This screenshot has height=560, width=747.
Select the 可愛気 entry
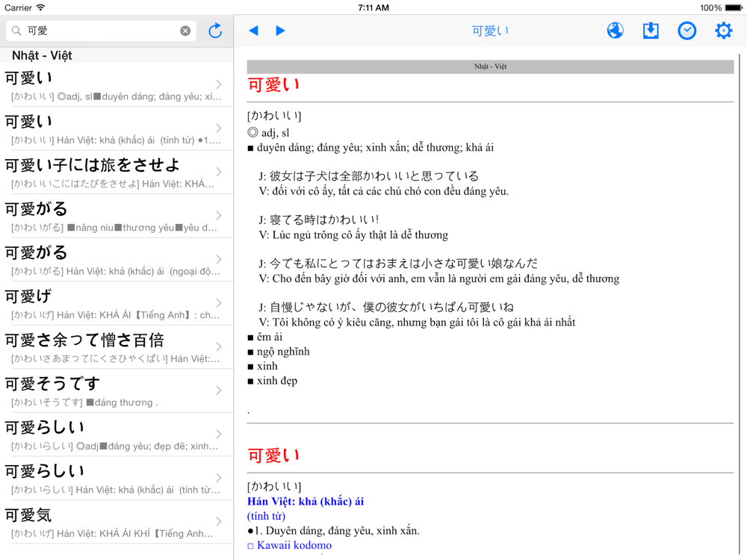coord(117,523)
